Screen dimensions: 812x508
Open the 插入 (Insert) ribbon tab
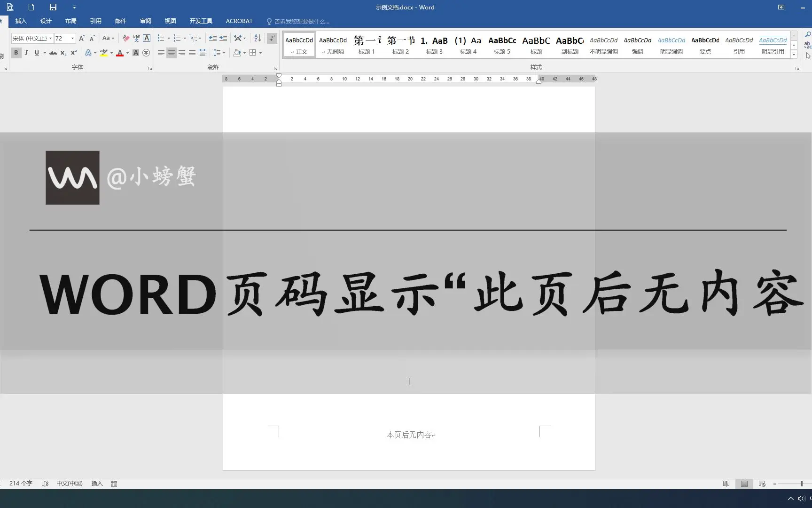pos(21,21)
